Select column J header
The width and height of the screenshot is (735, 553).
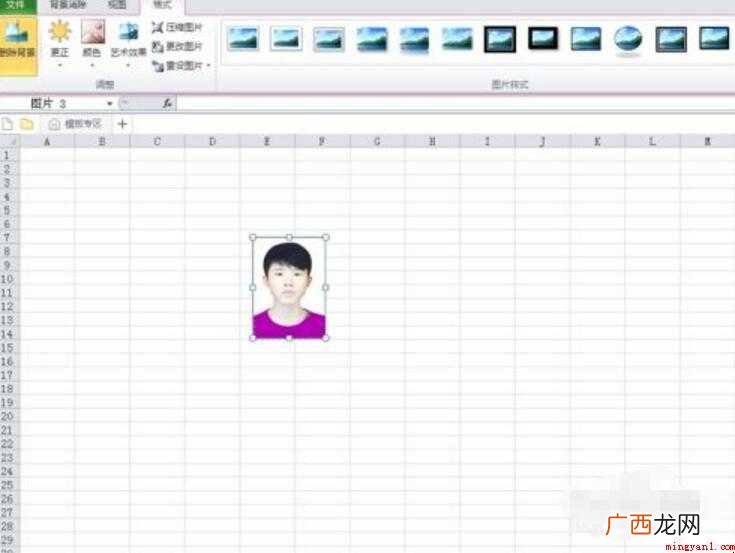542,141
